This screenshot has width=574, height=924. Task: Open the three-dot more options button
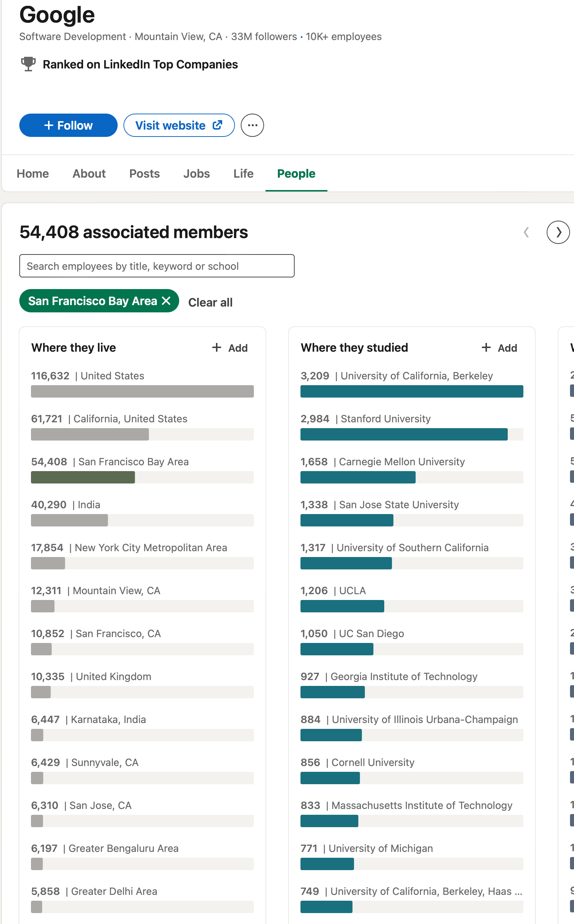click(x=252, y=125)
